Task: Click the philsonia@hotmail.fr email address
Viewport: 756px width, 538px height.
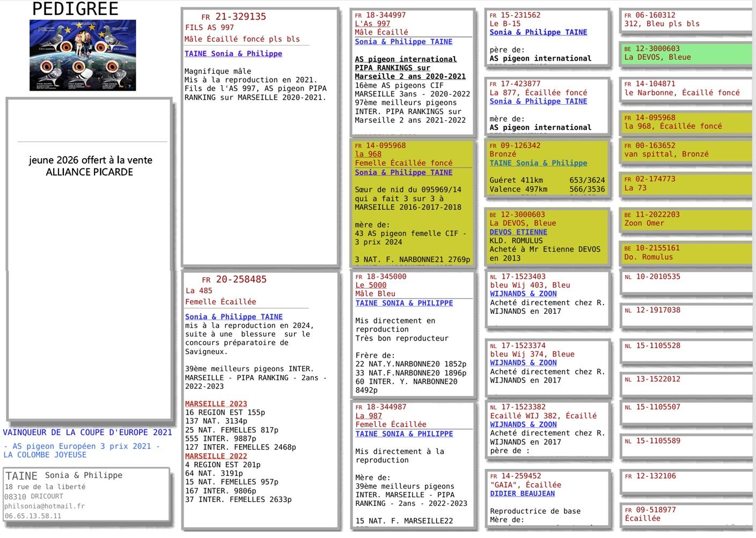Action: tap(45, 506)
